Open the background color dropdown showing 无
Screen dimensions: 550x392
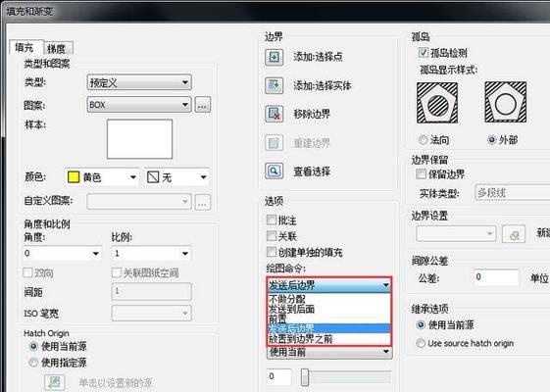(x=177, y=177)
